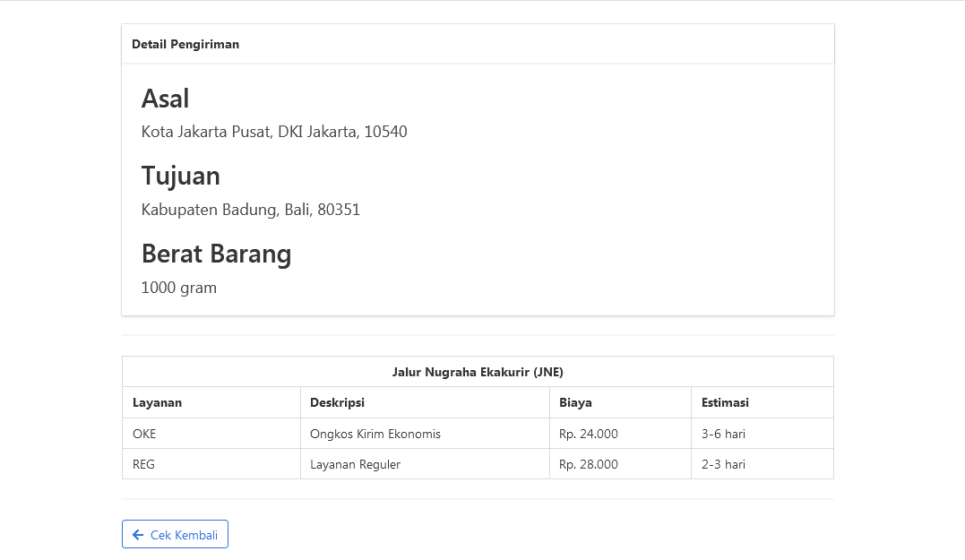Select the Layanan column header

157,402
